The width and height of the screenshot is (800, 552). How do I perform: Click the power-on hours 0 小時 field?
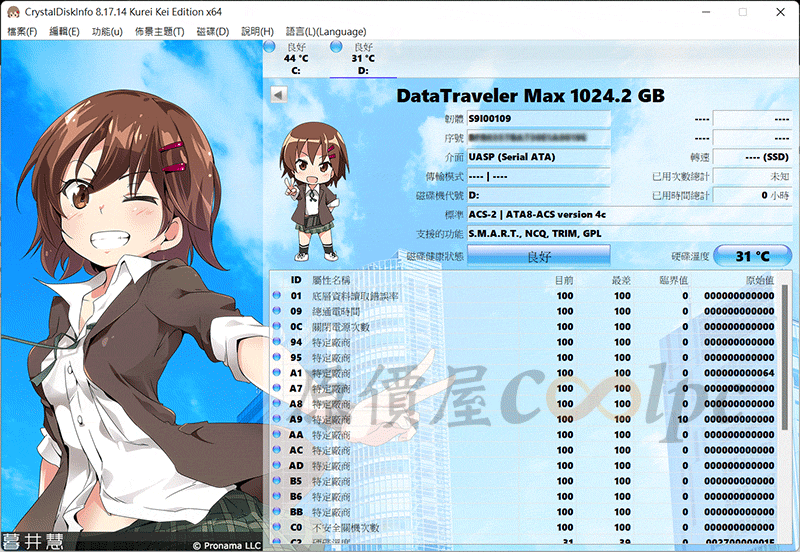tap(752, 195)
